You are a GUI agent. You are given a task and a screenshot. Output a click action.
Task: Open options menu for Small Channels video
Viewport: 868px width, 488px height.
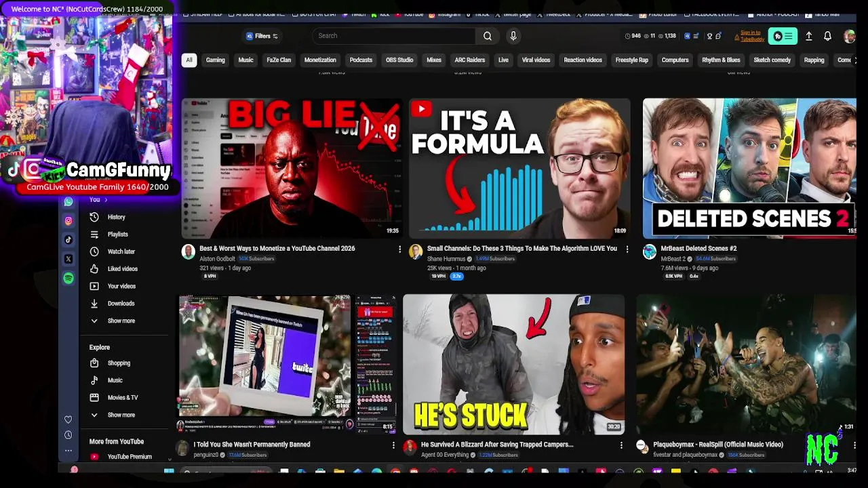(627, 249)
